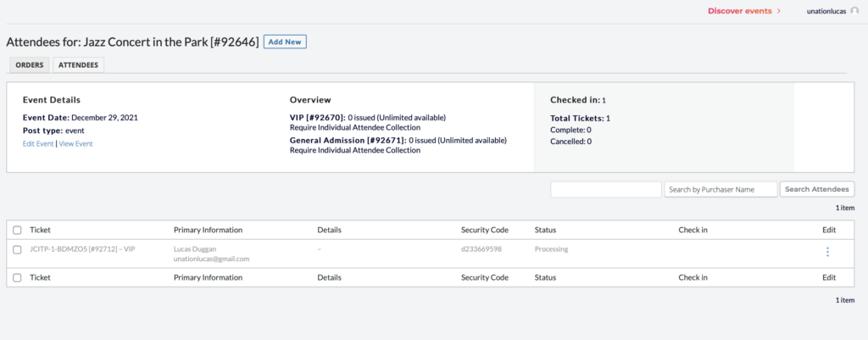Sort by the Primary Information column header
This screenshot has height=340, width=868.
click(x=208, y=230)
